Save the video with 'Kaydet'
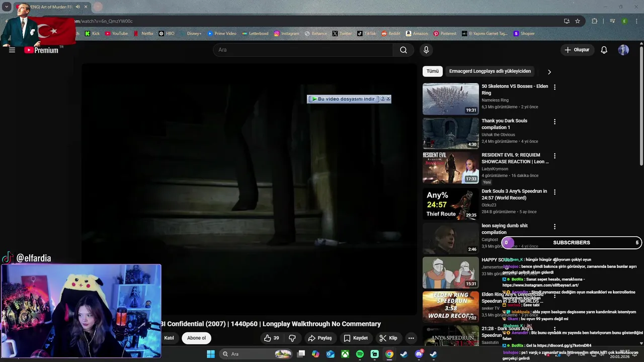The width and height of the screenshot is (644, 362). (x=356, y=338)
